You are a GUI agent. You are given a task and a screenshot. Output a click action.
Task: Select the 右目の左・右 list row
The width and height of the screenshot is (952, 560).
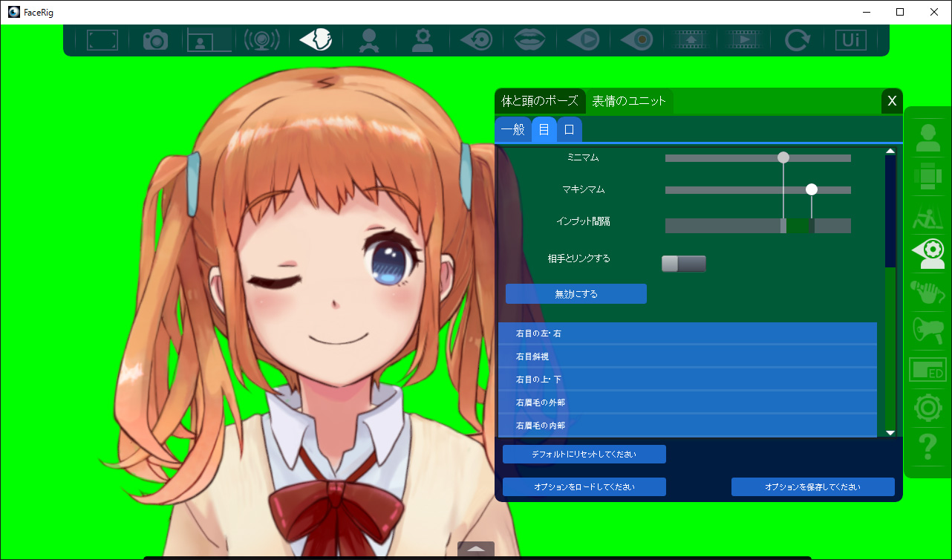[x=688, y=333]
